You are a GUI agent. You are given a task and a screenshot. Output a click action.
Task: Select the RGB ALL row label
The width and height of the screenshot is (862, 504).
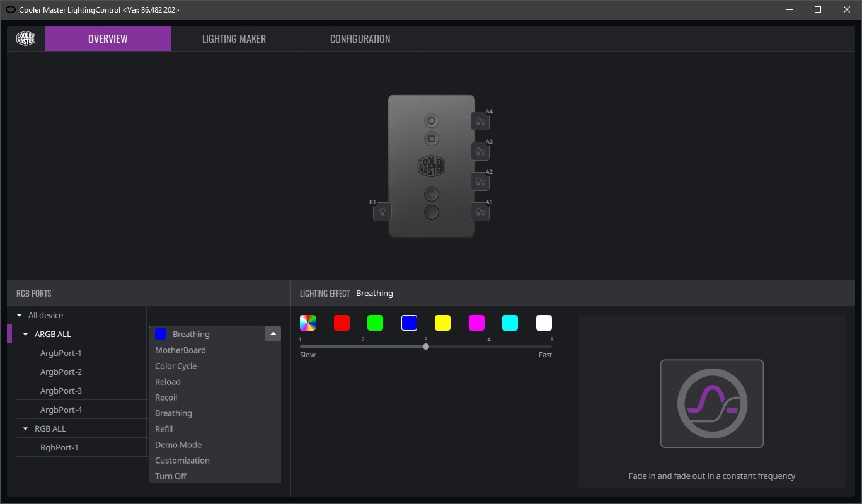pos(50,428)
